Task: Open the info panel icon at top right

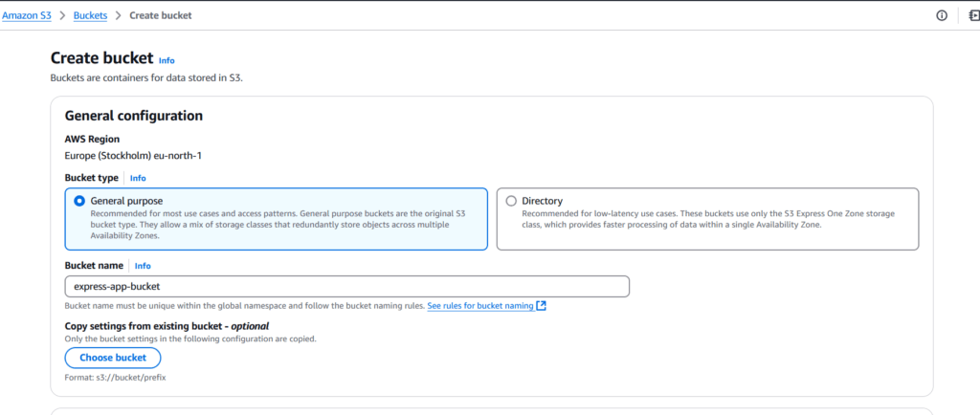Action: point(942,15)
